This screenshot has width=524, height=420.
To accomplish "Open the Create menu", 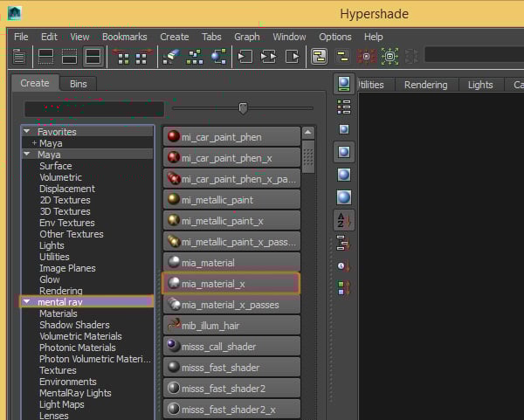I will pos(175,37).
